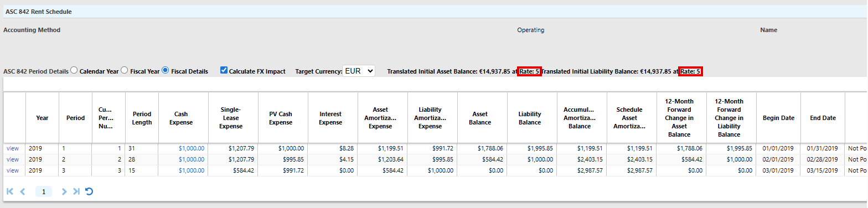Open view link for period 2
The image size is (868, 208).
pyautogui.click(x=12, y=159)
